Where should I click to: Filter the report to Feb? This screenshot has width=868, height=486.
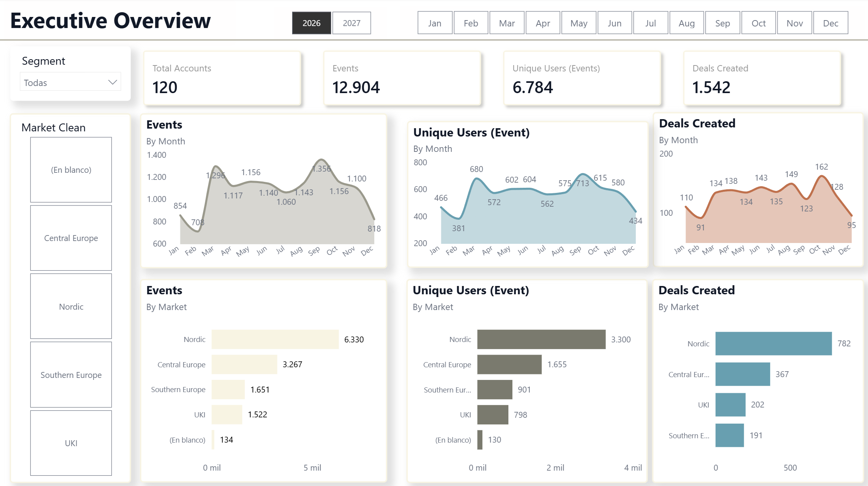point(471,23)
